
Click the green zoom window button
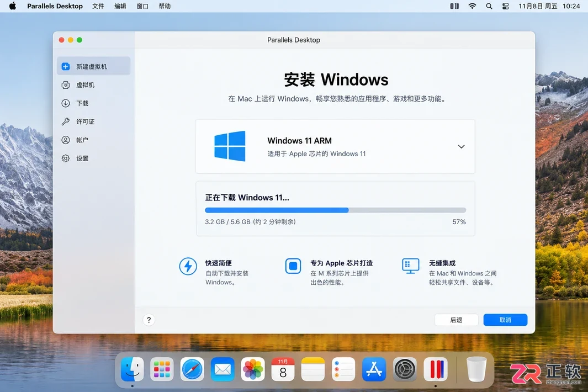(80, 40)
